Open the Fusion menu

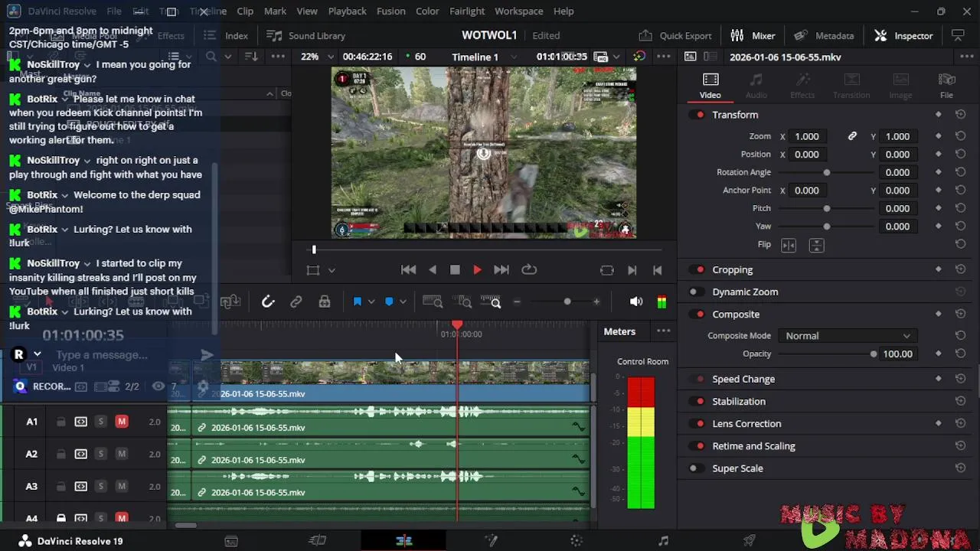click(390, 11)
